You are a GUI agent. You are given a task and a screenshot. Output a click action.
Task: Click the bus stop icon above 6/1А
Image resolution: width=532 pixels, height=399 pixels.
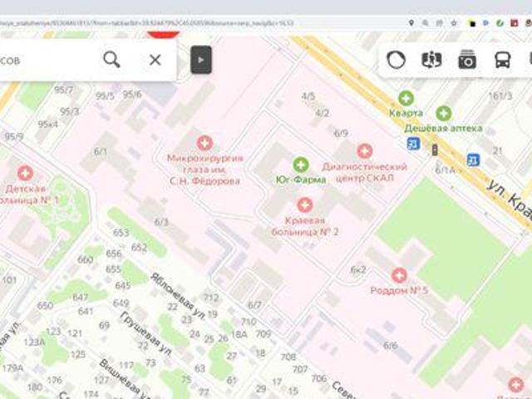click(x=473, y=160)
